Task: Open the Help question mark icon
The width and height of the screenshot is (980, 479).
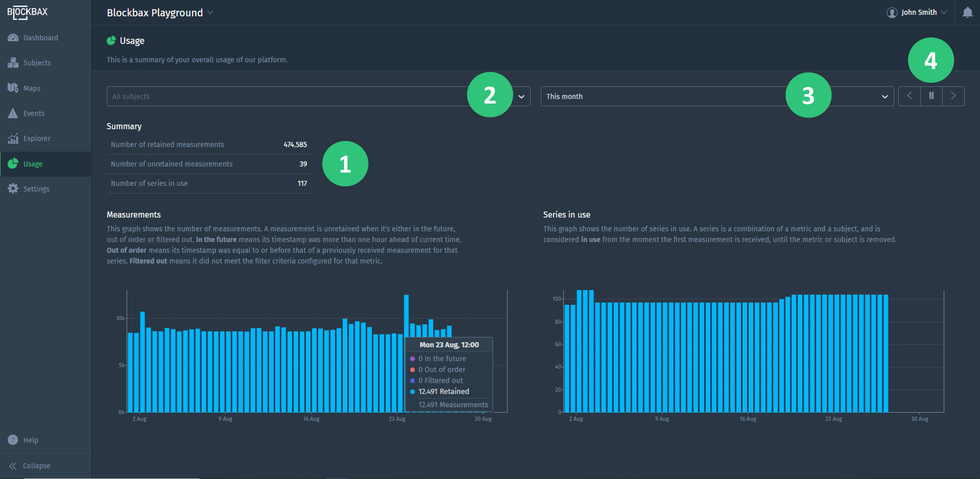Action: [x=12, y=440]
